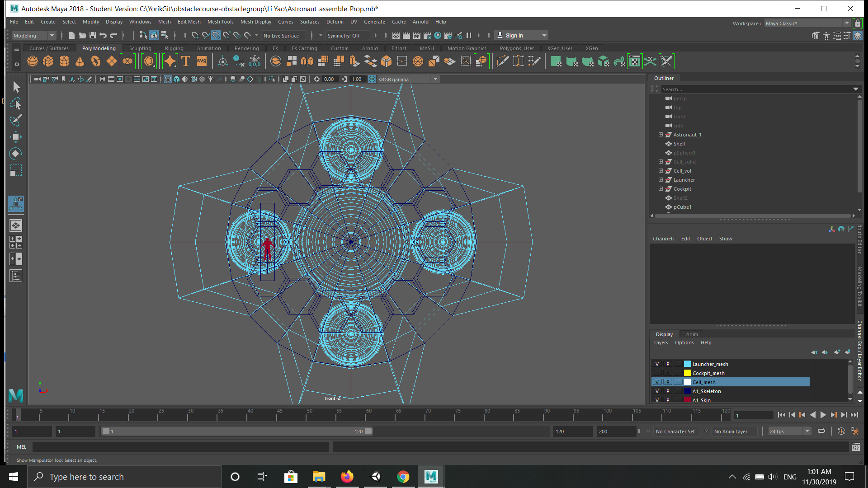Click the SVG shelf tool icon

202,61
